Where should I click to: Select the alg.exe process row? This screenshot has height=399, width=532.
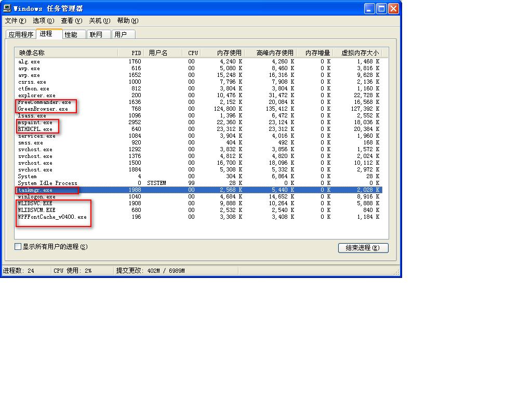click(x=199, y=61)
